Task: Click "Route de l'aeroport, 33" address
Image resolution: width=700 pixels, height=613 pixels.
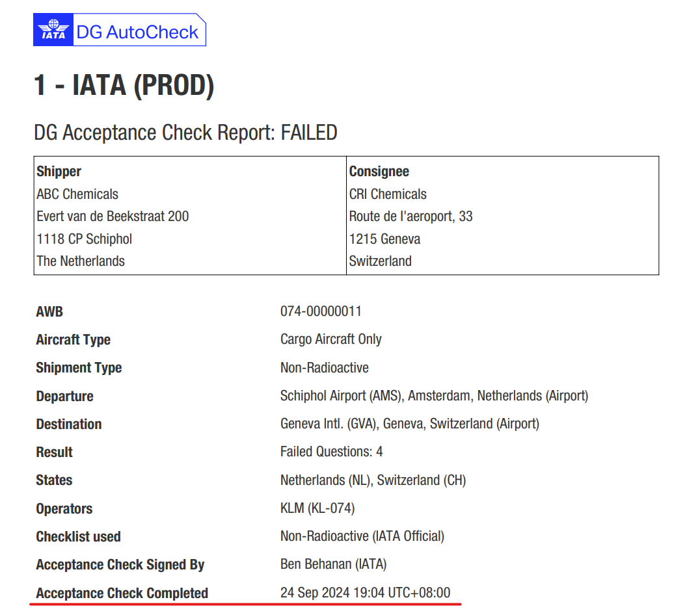Action: [411, 216]
